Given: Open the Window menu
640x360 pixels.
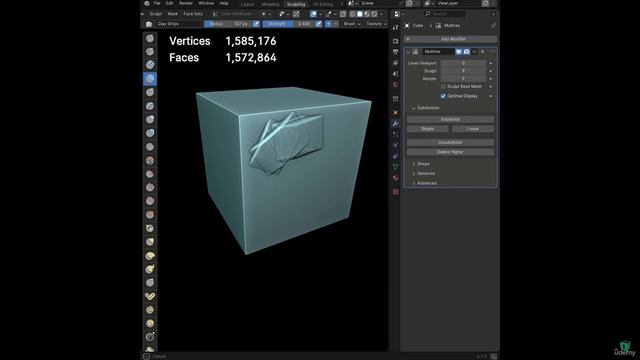Looking at the screenshot, I should pos(206,3).
